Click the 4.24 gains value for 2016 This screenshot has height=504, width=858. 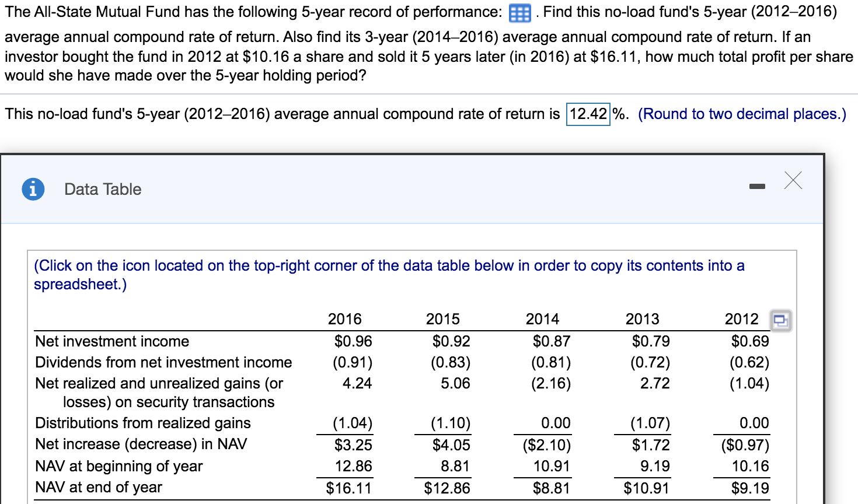357,383
